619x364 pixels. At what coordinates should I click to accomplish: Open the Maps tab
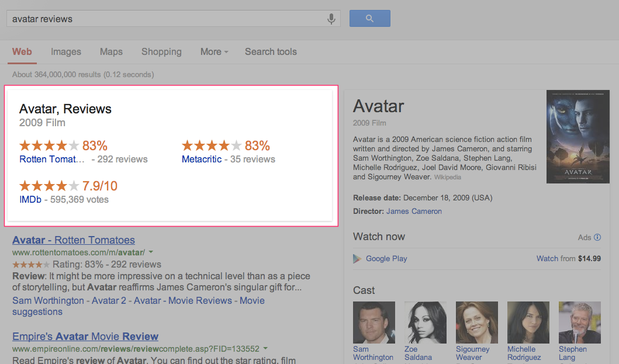click(x=111, y=52)
